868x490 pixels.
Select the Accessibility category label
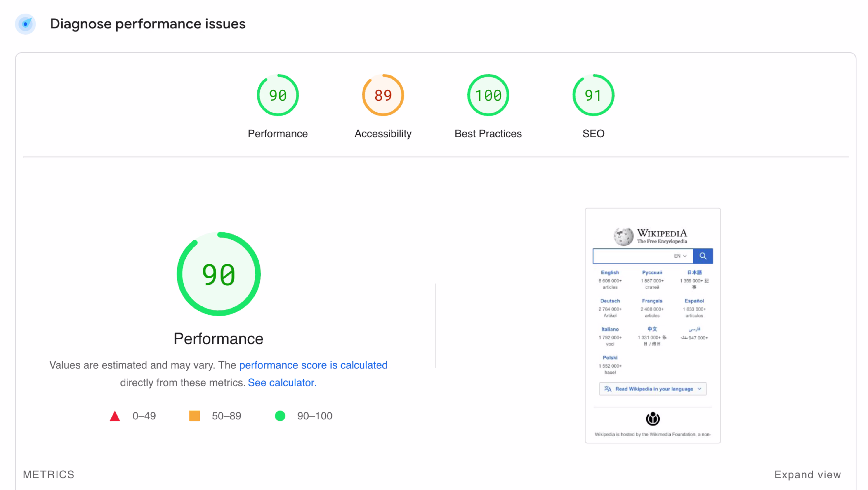coord(383,134)
